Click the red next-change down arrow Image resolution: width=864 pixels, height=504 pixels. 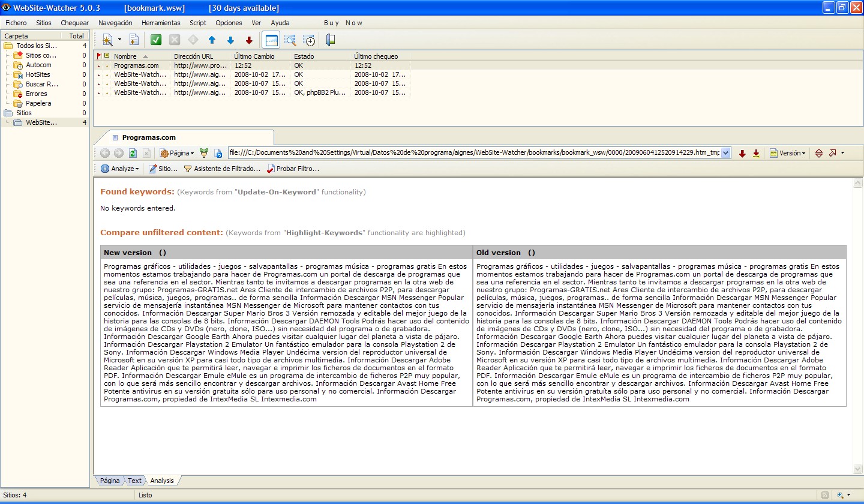(742, 153)
